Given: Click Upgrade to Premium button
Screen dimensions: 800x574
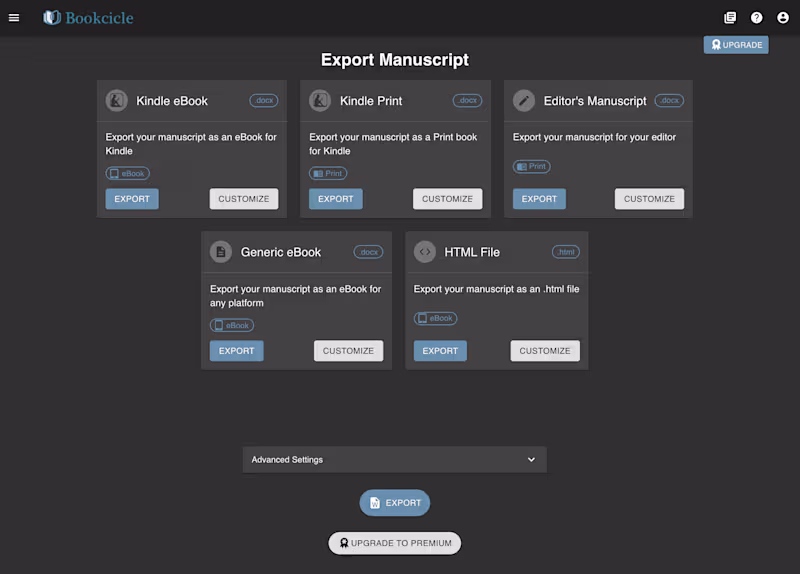Looking at the screenshot, I should point(395,543).
